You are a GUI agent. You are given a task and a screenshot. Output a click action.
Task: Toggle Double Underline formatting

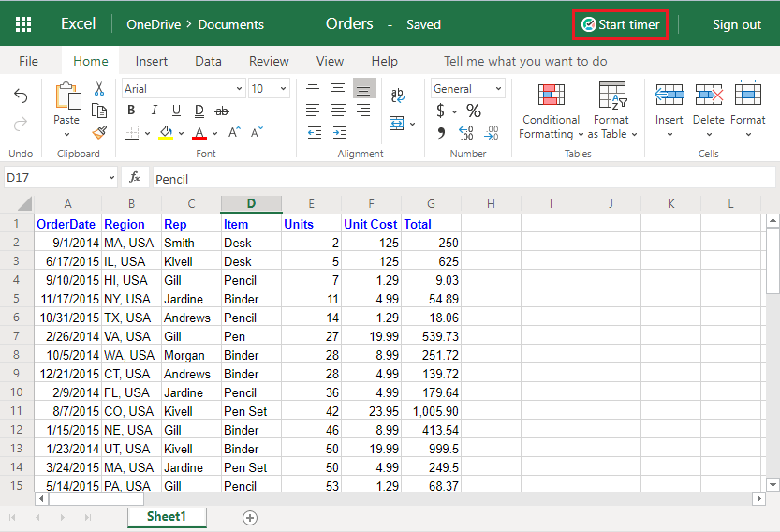[x=199, y=111]
